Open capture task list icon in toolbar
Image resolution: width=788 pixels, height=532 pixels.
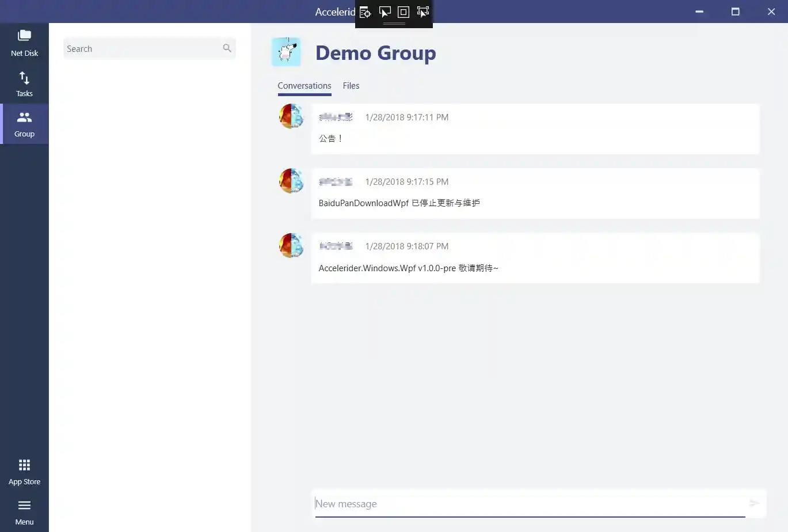click(365, 12)
